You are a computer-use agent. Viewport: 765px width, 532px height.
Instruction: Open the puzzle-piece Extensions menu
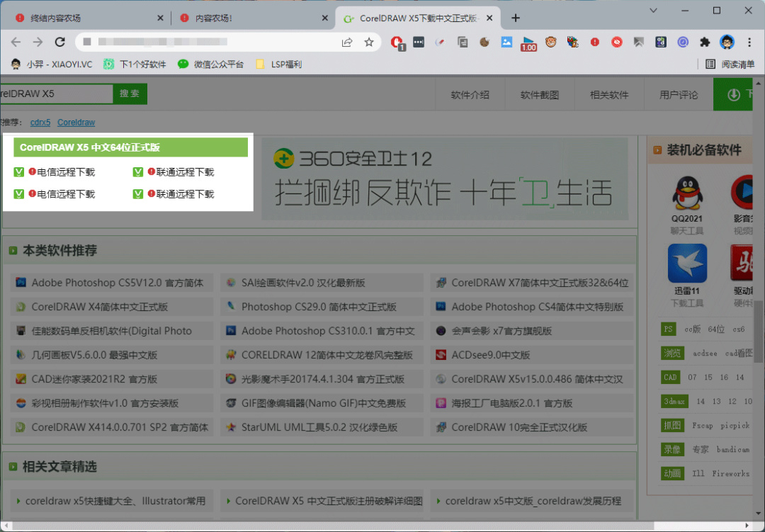coord(705,43)
